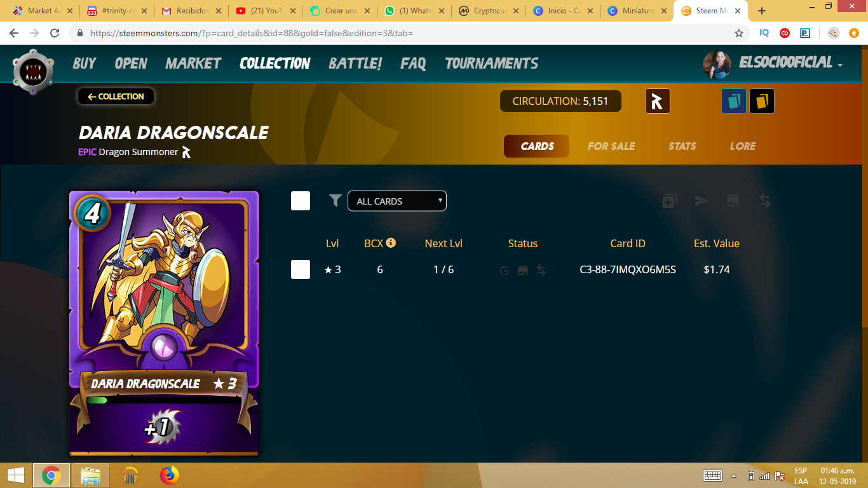Image resolution: width=868 pixels, height=488 pixels.
Task: Go back using the browser back arrow
Action: tap(14, 33)
